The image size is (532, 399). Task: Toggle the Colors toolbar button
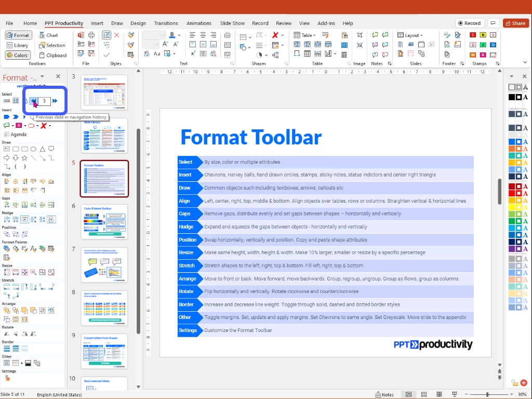pos(18,55)
